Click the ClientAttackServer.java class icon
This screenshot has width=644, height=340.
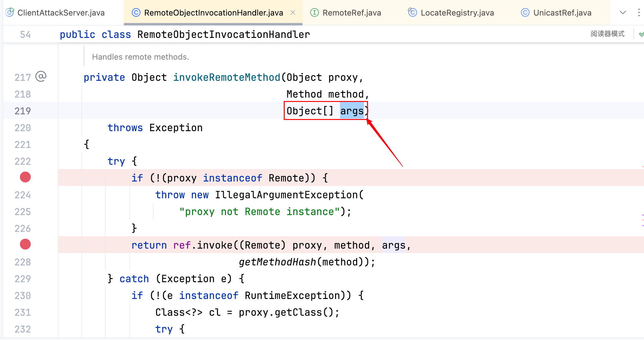tap(10, 12)
